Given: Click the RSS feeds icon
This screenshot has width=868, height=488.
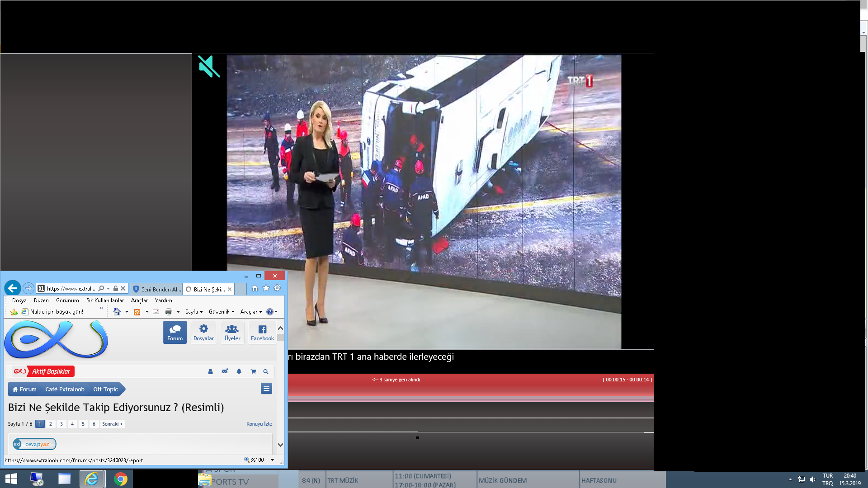Looking at the screenshot, I should [x=137, y=312].
